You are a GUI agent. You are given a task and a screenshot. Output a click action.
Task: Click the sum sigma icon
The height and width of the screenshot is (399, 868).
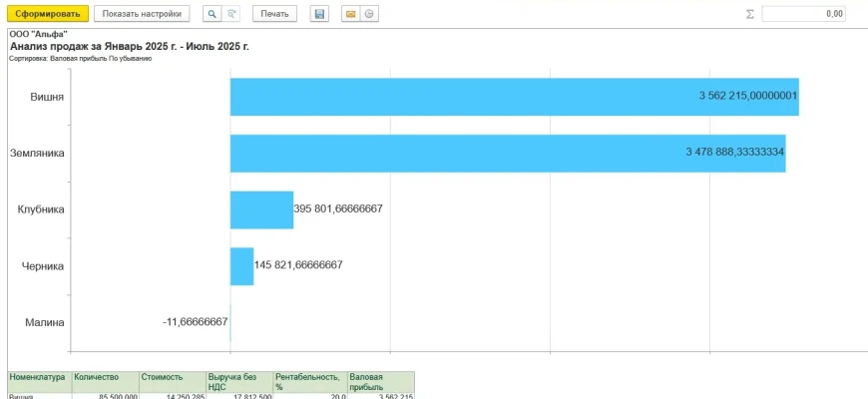(750, 14)
